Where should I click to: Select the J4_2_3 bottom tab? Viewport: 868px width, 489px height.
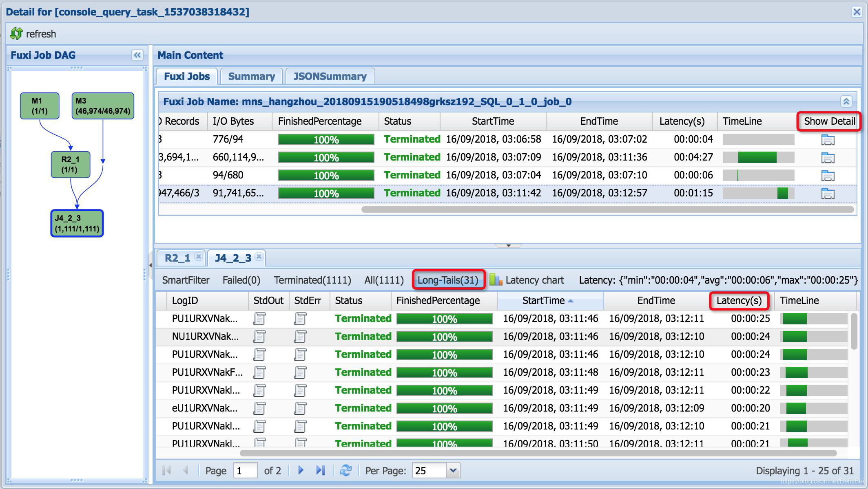[x=233, y=258]
